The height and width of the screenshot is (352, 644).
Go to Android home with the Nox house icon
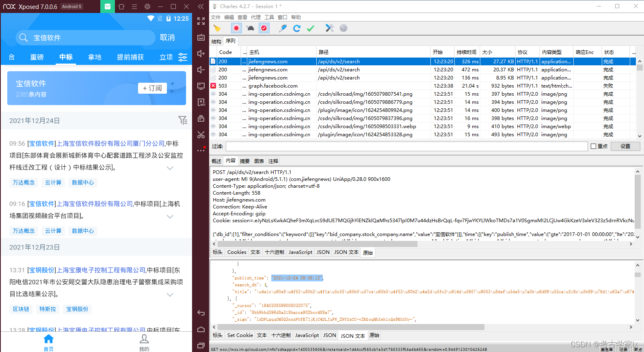tap(201, 329)
